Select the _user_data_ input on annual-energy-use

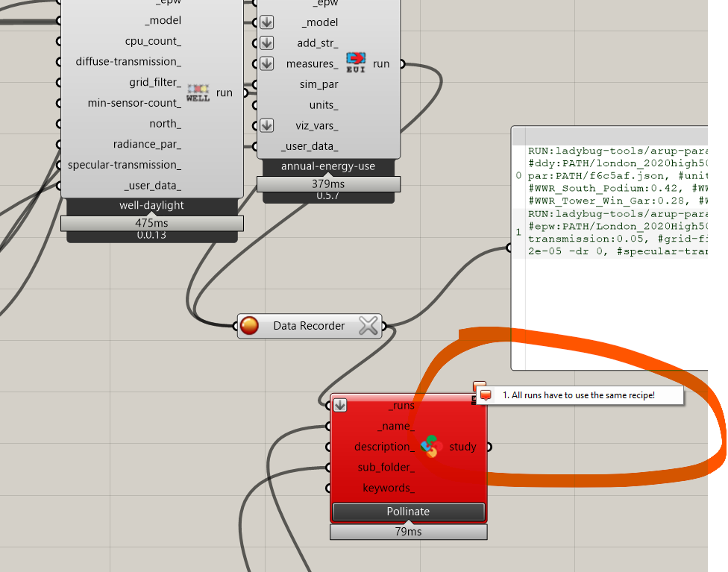coord(310,146)
